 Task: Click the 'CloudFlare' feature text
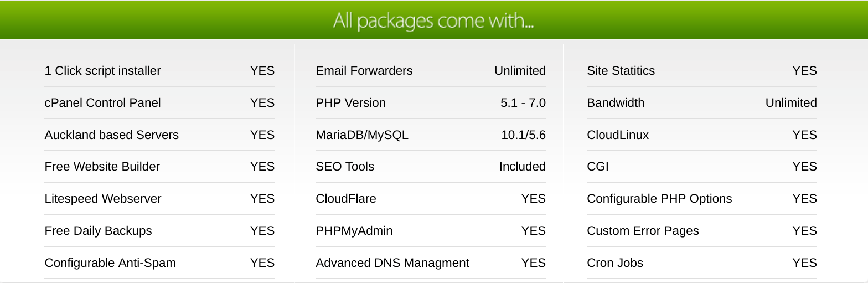click(x=345, y=199)
